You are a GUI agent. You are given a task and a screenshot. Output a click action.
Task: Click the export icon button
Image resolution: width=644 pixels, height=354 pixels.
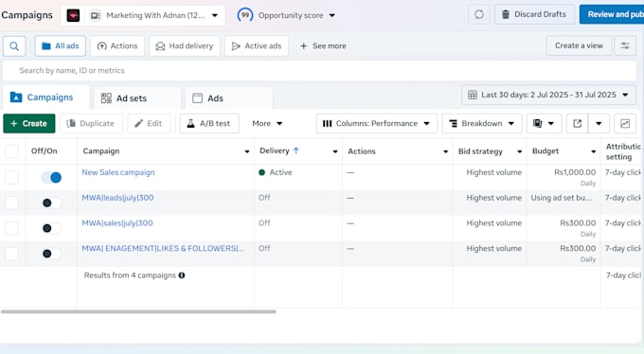(577, 124)
